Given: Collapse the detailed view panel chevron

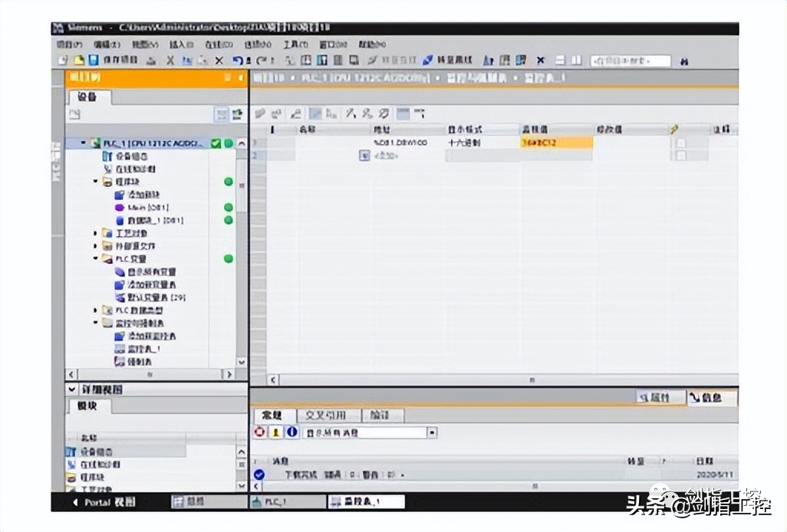Looking at the screenshot, I should click(x=72, y=389).
